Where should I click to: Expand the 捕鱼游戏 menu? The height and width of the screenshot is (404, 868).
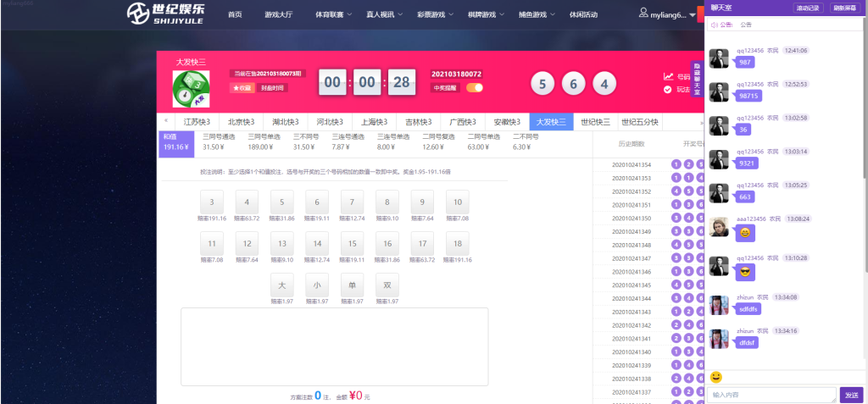tap(537, 14)
